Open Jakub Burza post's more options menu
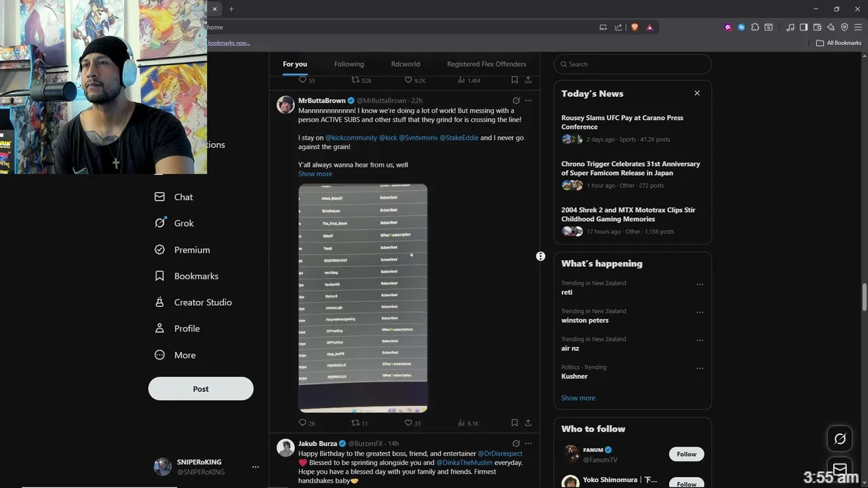868x488 pixels. pyautogui.click(x=528, y=443)
